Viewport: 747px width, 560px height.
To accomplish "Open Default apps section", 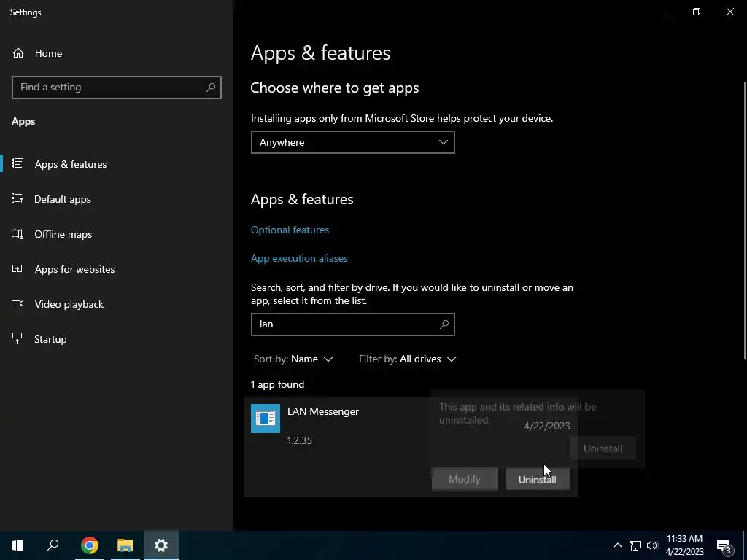I will (x=63, y=199).
